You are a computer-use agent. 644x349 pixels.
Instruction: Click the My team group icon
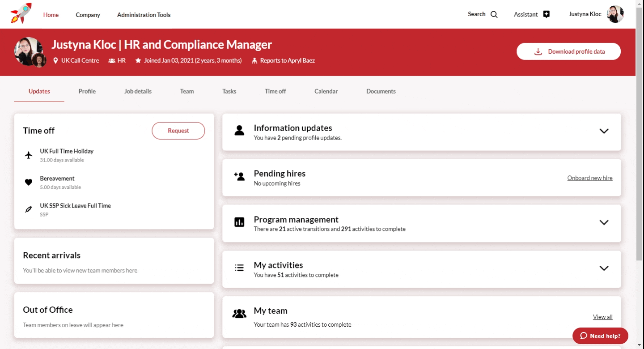click(x=239, y=314)
